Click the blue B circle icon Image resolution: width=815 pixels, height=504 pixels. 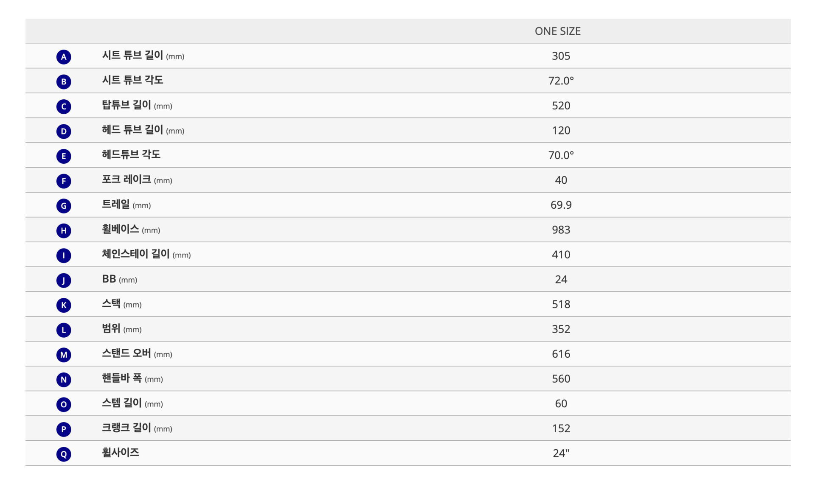tap(64, 81)
